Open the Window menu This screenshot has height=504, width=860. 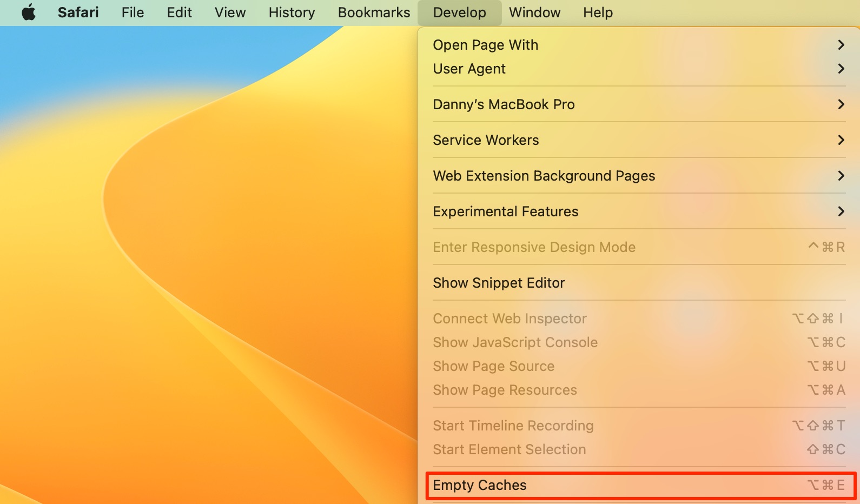(535, 12)
